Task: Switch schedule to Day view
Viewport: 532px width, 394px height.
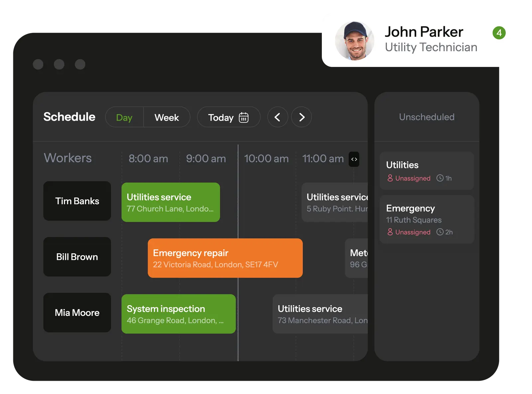Action: click(x=124, y=117)
